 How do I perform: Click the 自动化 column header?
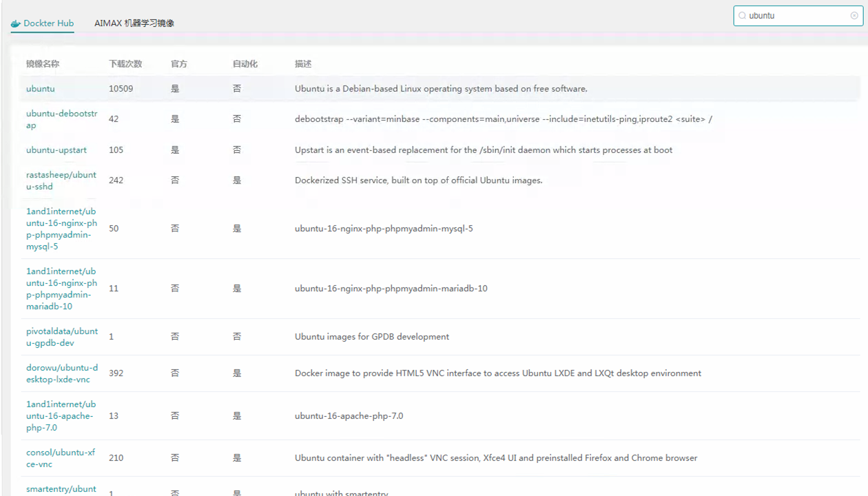245,64
